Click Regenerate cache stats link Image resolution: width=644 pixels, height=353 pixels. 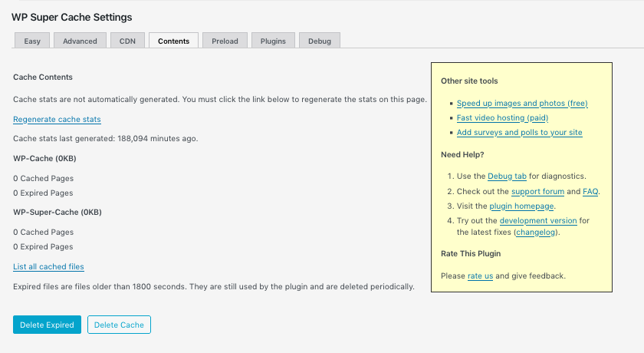57,119
